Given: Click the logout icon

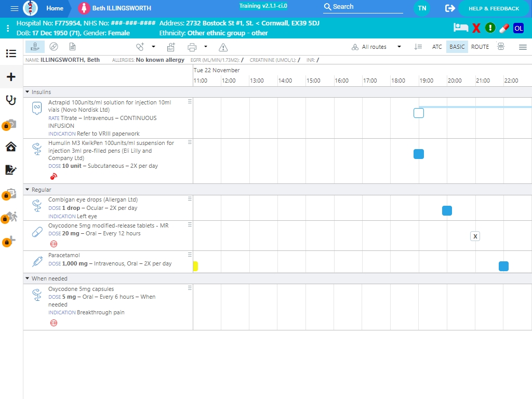Looking at the screenshot, I should (450, 8).
